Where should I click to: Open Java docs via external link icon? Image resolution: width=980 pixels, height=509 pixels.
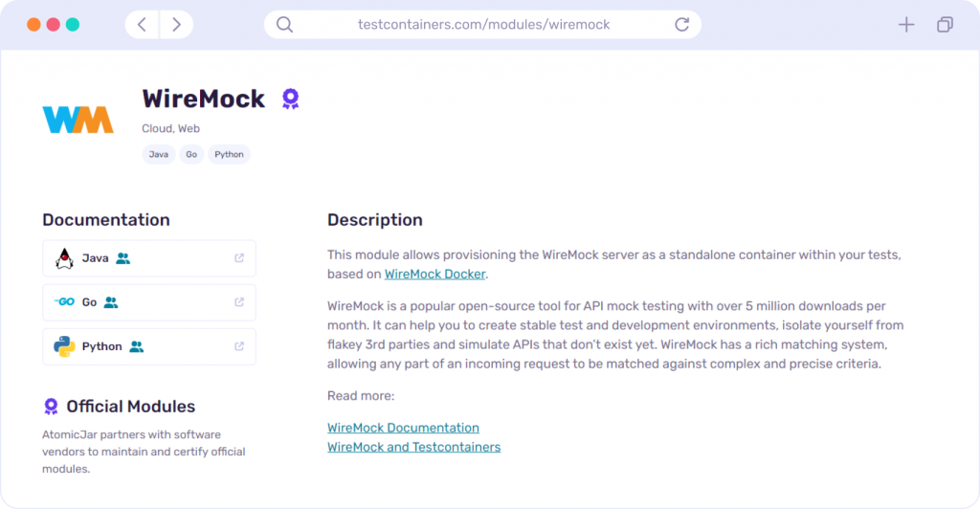tap(239, 258)
